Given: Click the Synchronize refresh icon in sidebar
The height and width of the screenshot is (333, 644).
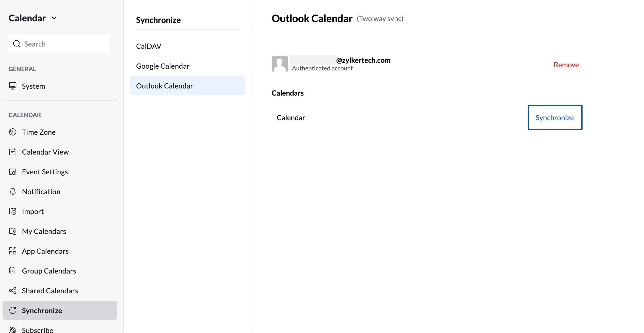Looking at the screenshot, I should (13, 310).
